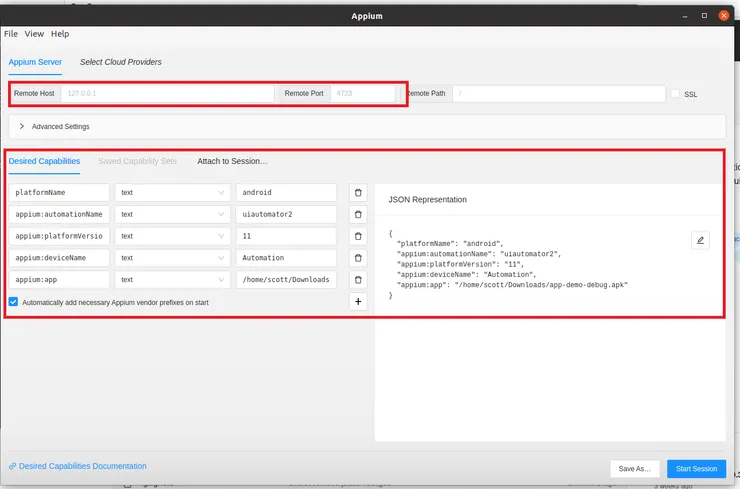
Task: Enable the SSL checkbox
Action: (x=676, y=94)
